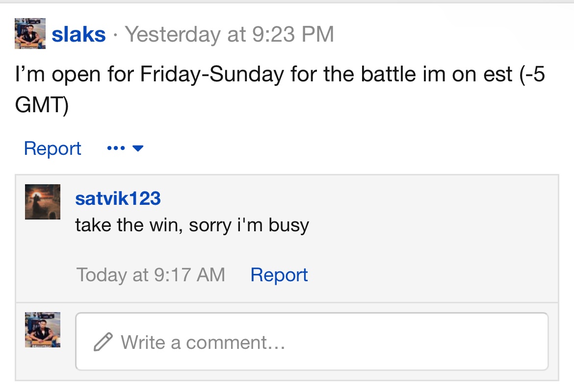Screen dimensions: 574x392
Task: Click the dot separator after slaks
Action: [115, 35]
